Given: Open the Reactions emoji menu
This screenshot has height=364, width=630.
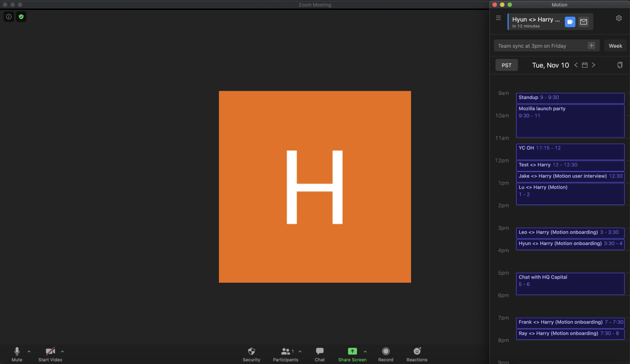Looking at the screenshot, I should pyautogui.click(x=417, y=351).
